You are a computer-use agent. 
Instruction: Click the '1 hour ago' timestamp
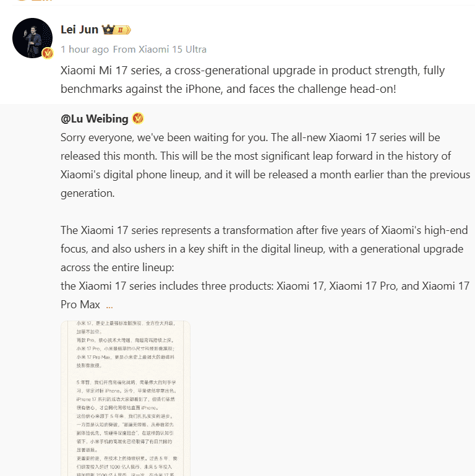click(x=85, y=49)
